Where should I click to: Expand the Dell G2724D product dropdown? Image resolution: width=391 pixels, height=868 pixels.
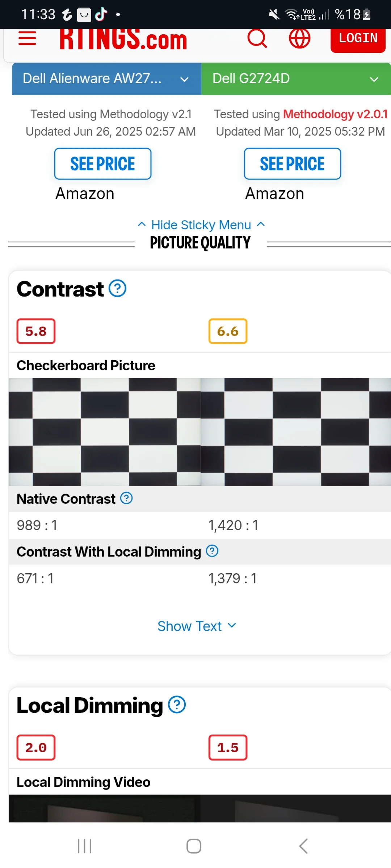[x=296, y=79]
